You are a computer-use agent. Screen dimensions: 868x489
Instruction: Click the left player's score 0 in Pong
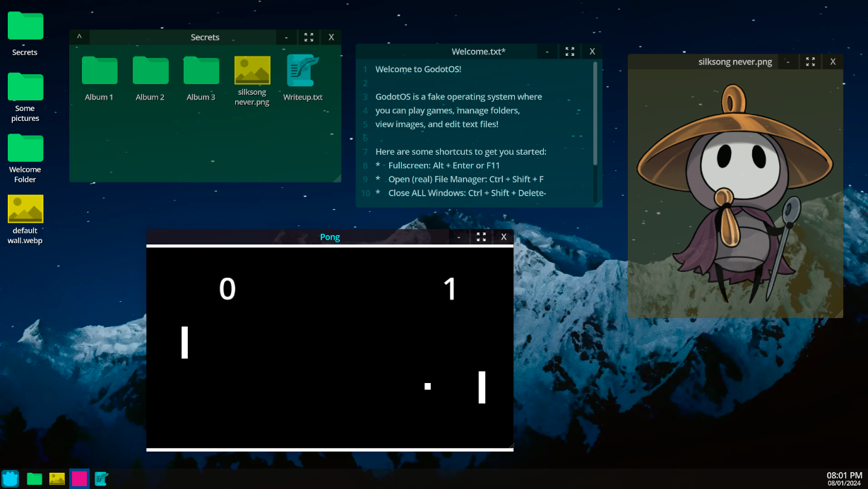tap(227, 288)
